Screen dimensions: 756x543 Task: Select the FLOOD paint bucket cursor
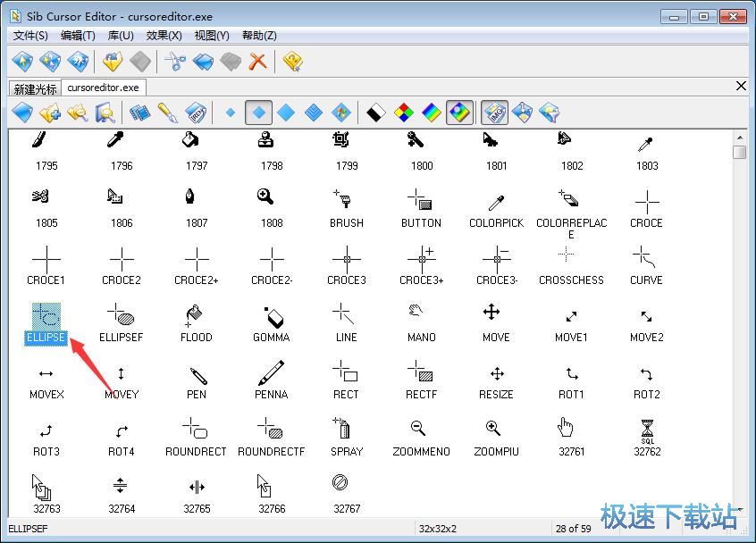tap(196, 315)
